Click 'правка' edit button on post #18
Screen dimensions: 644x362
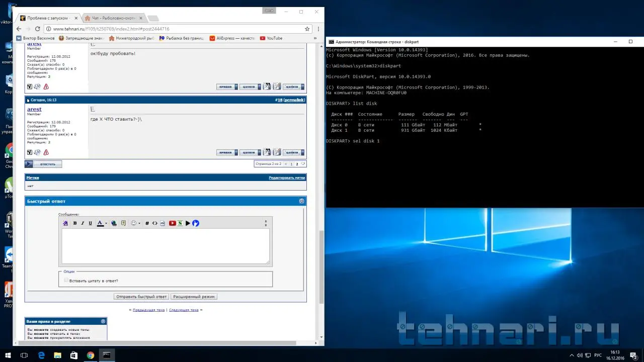coord(227,152)
